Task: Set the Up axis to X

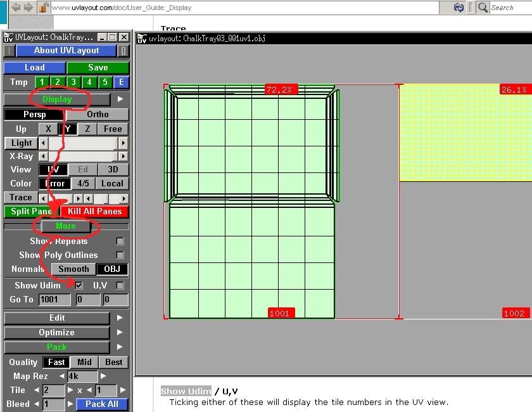Action: [x=48, y=129]
